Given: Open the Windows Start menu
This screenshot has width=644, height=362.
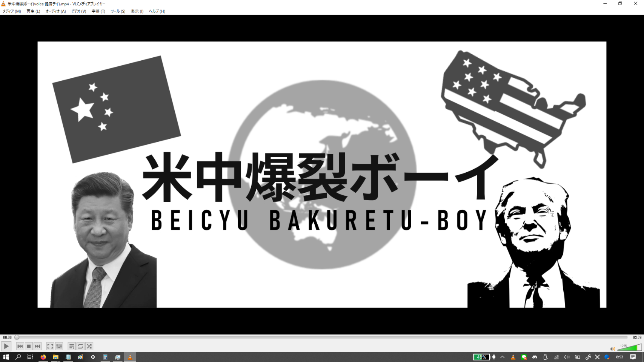Looking at the screenshot, I should [6, 357].
